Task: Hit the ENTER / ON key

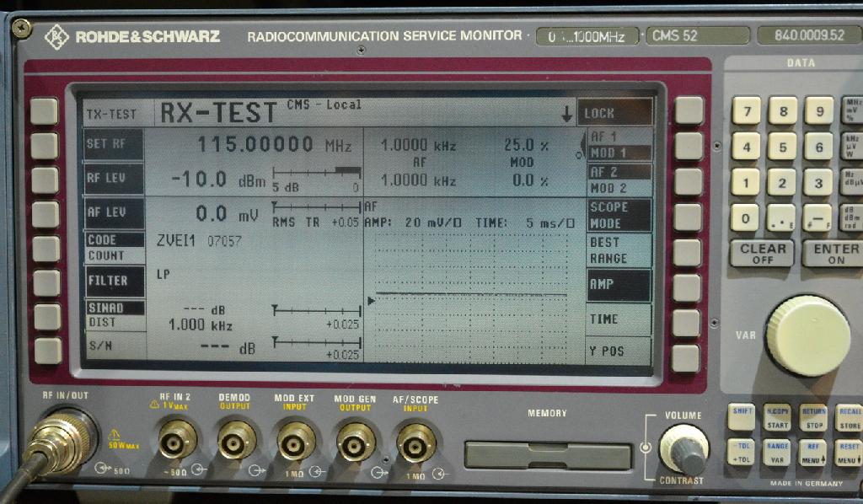Action: pyautogui.click(x=833, y=253)
